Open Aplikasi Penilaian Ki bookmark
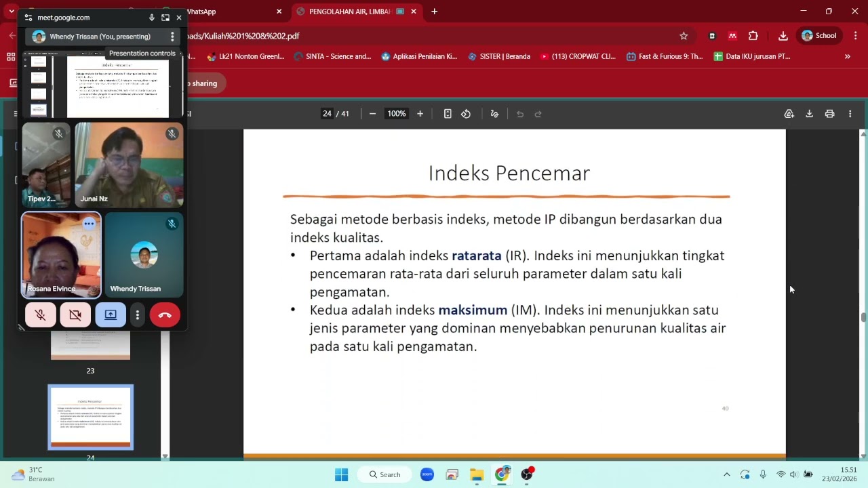Screen dimensions: 868x488 tap(419, 57)
